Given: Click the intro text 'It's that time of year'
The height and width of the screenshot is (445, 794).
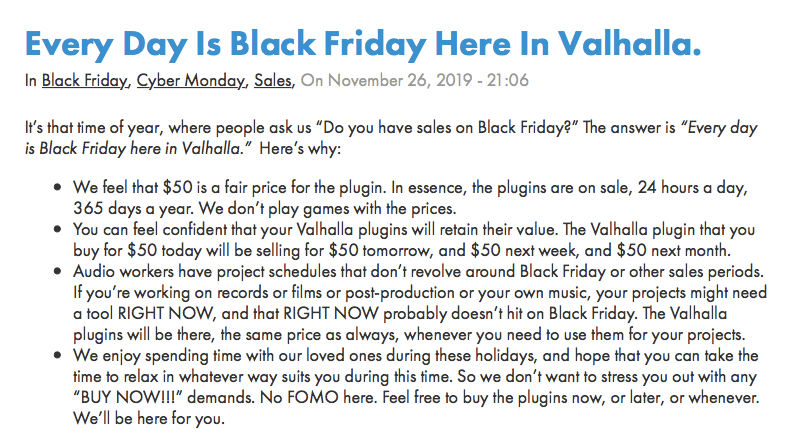Looking at the screenshot, I should coord(100,128).
